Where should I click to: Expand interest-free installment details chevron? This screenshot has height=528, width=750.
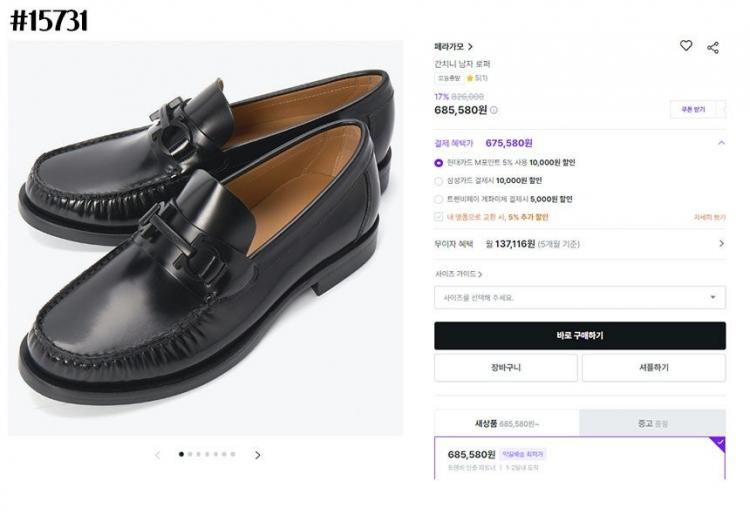[721, 243]
